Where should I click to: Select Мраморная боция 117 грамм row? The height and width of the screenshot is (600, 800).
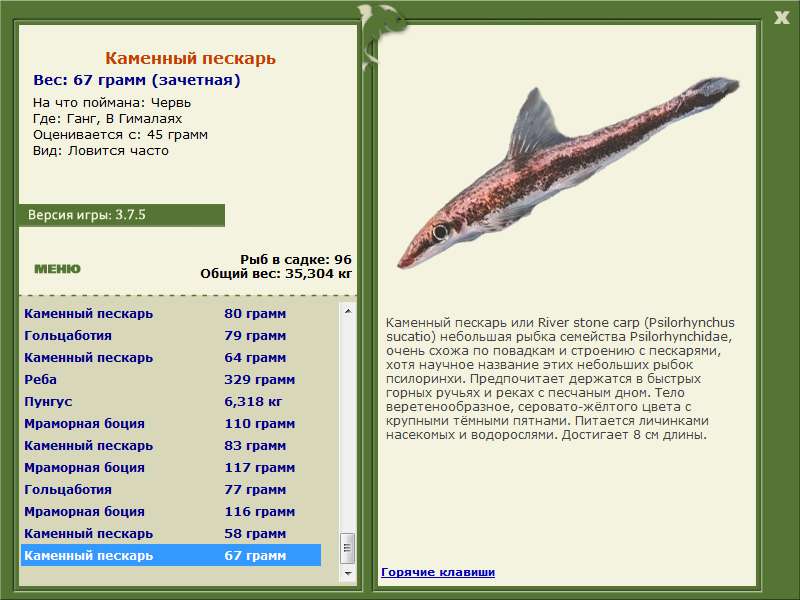point(171,467)
